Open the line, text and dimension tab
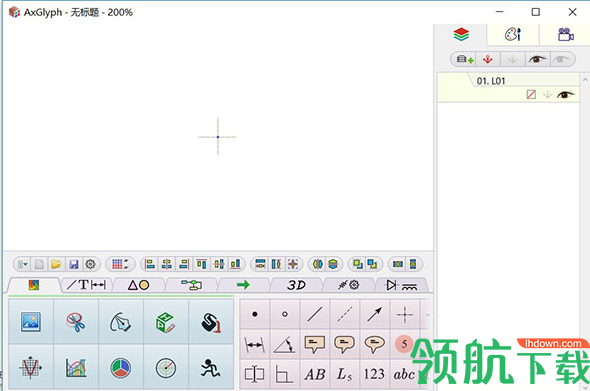The image size is (590, 391). [86, 285]
